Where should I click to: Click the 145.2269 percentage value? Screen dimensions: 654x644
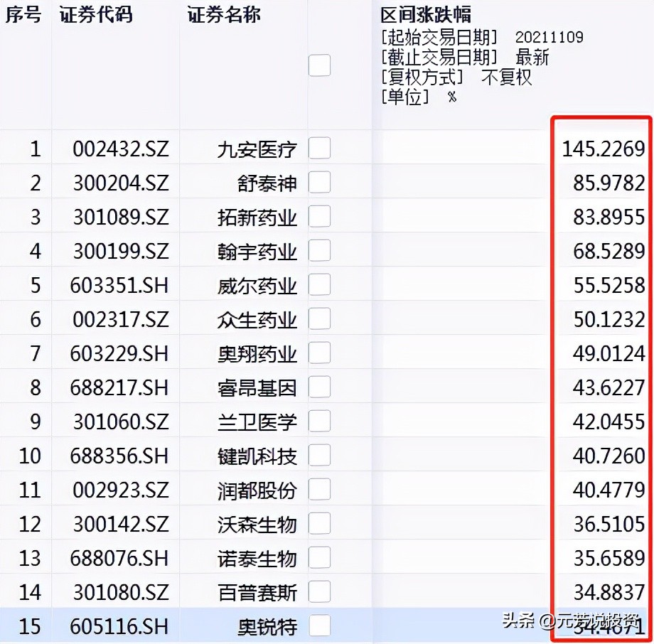pyautogui.click(x=604, y=149)
